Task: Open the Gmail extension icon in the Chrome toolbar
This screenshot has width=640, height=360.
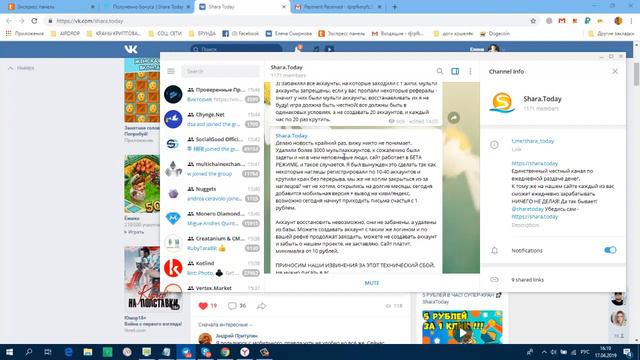Action: [562, 21]
